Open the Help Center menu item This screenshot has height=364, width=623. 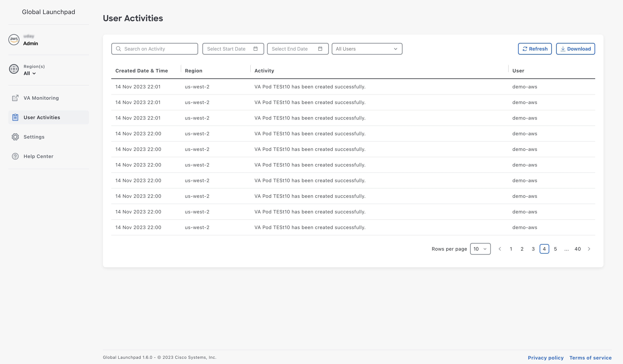point(38,156)
